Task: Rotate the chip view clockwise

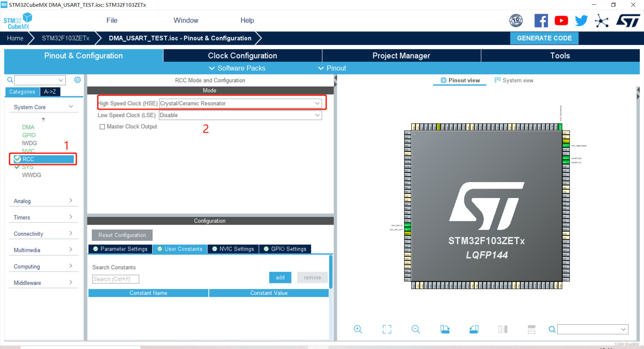Action: coord(445,329)
